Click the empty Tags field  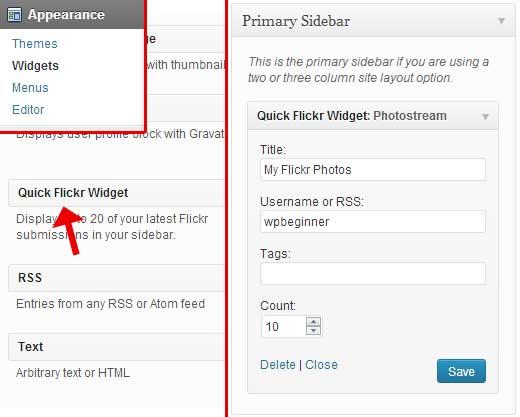coord(373,274)
